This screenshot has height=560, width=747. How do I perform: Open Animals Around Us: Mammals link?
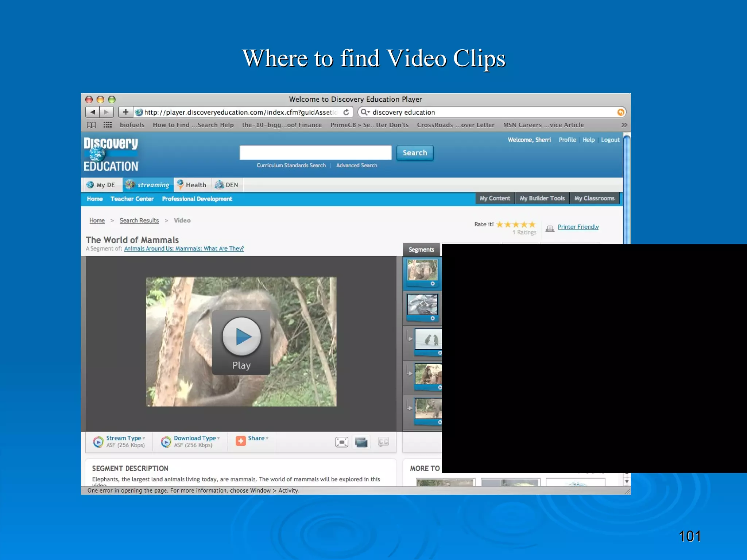[x=184, y=249]
